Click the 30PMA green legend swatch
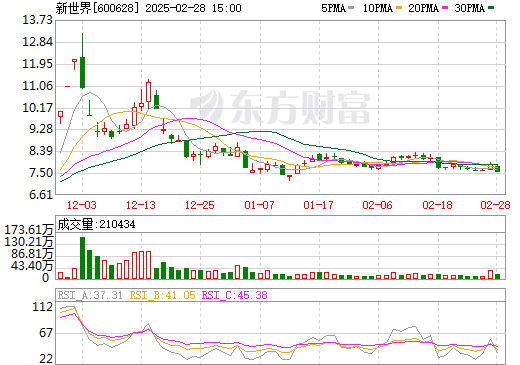This screenshot has width=520, height=365. tap(491, 8)
